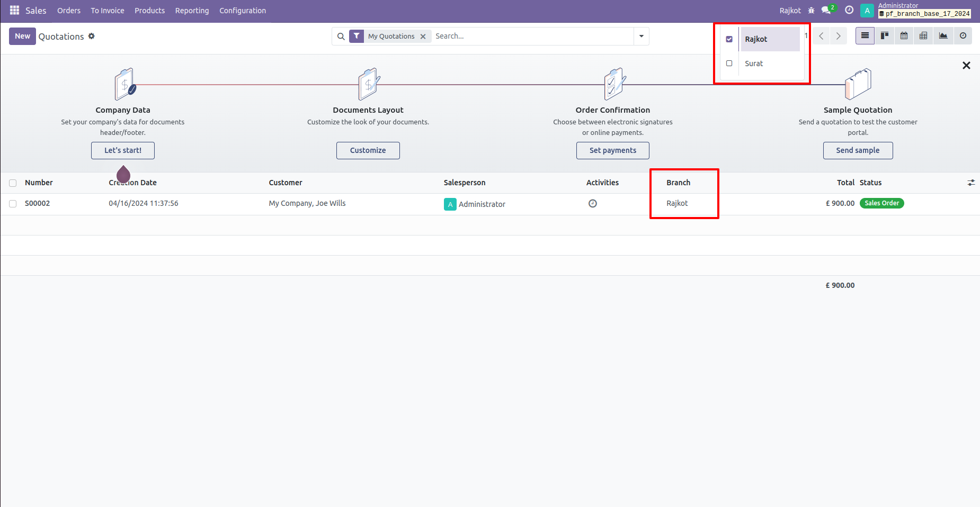980x507 pixels.
Task: Open the Reporting menu
Action: (192, 11)
